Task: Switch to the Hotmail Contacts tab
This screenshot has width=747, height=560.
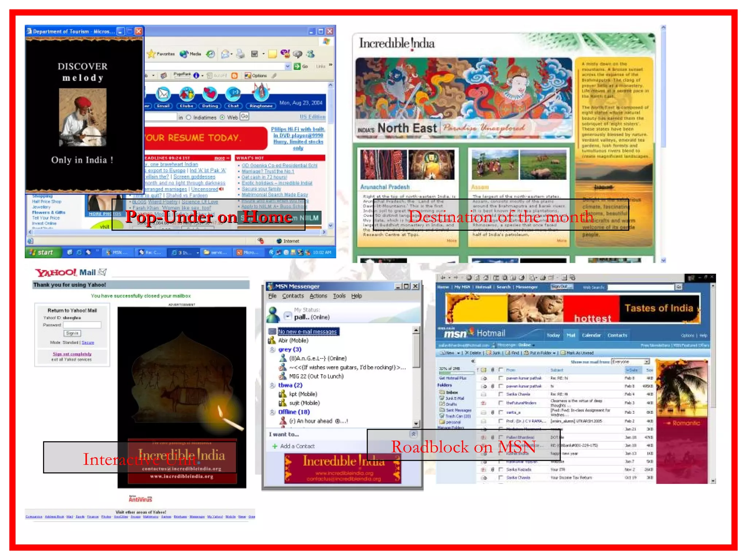Action: [x=617, y=335]
